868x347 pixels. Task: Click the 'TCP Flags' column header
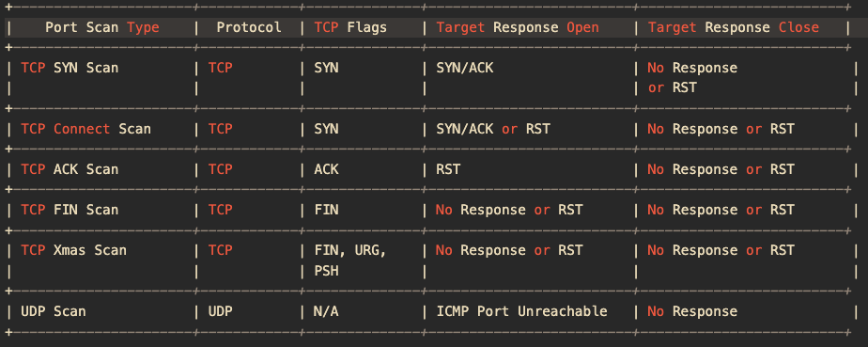tap(350, 27)
